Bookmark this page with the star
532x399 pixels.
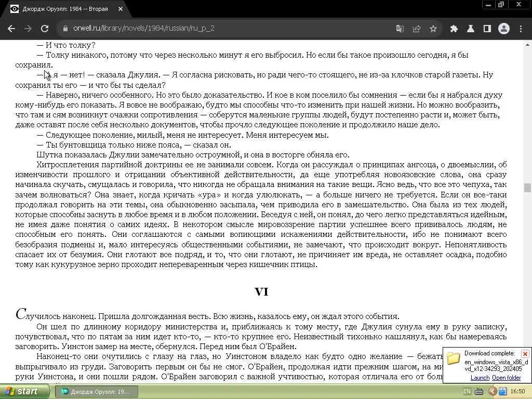coord(433,29)
